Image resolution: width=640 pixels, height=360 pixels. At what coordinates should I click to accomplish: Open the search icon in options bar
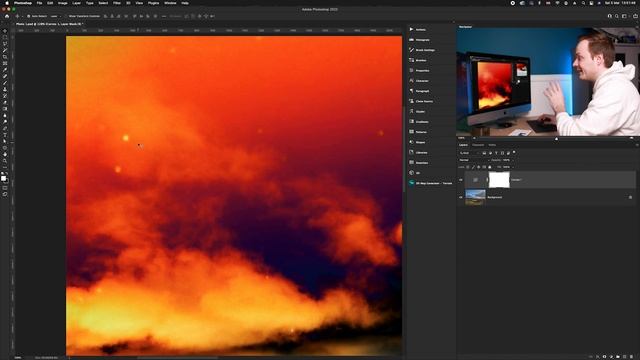(x=617, y=16)
